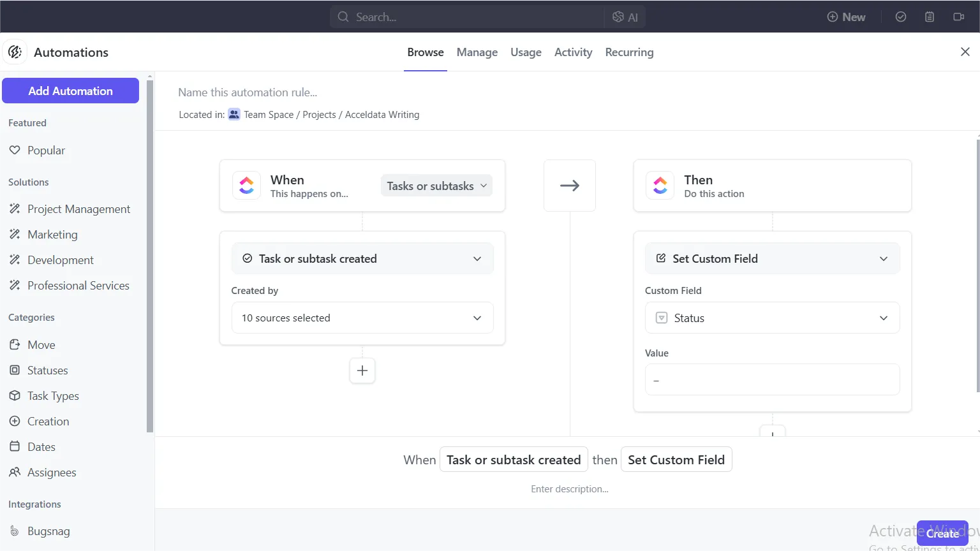Add a condition with plus below trigger
The image size is (980, 551).
point(362,371)
